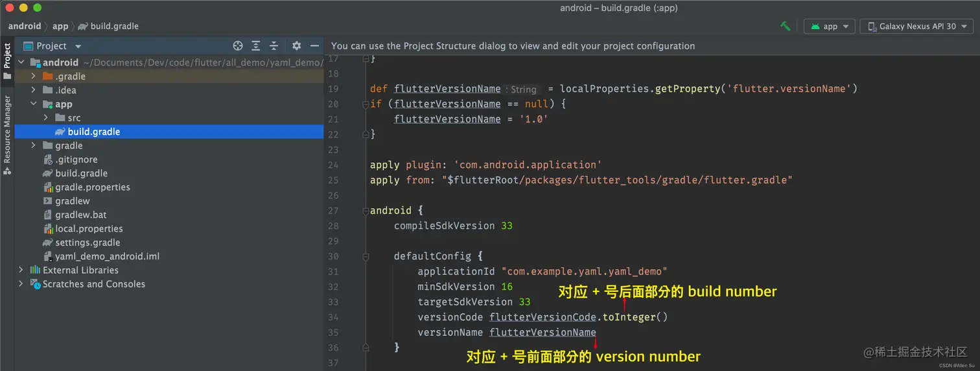This screenshot has width=980, height=371.
Task: Click getProperty on line 19
Action: (688, 89)
